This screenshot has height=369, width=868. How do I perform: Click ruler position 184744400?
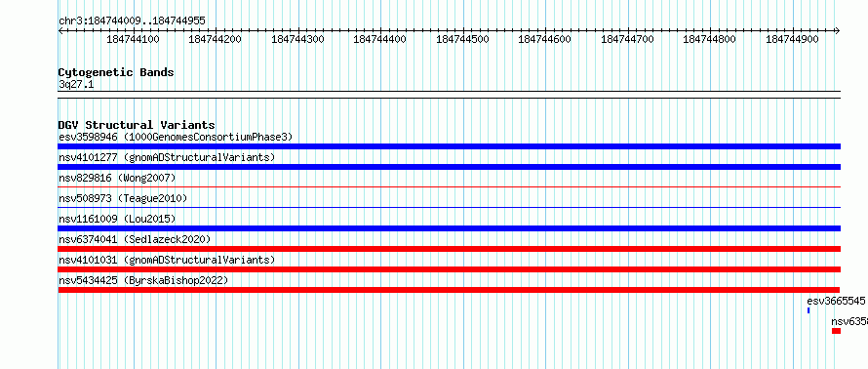[380, 39]
